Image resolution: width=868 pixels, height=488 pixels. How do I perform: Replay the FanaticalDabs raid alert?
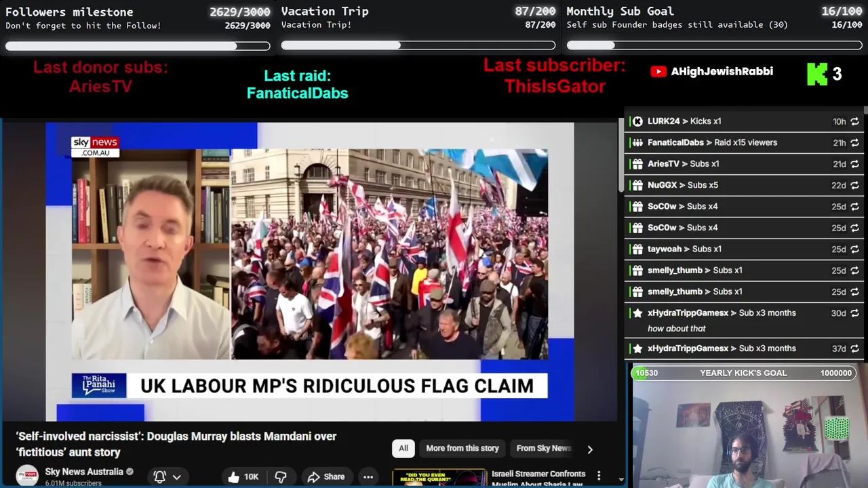pyautogui.click(x=854, y=142)
